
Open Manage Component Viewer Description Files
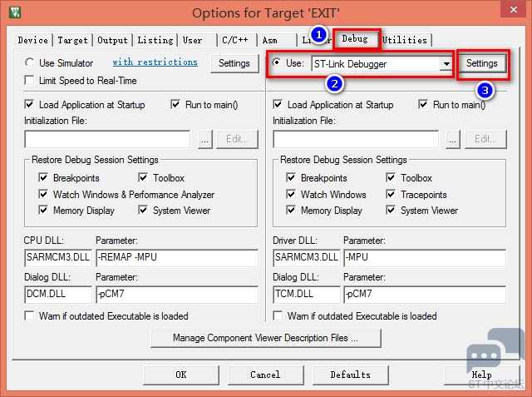tap(266, 338)
